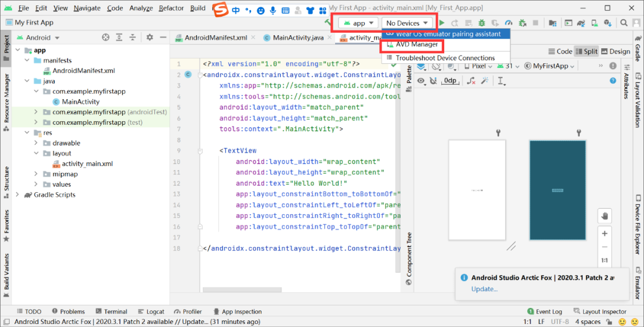644x327 pixels.
Task: Click the Select Opened File target icon
Action: pyautogui.click(x=106, y=38)
